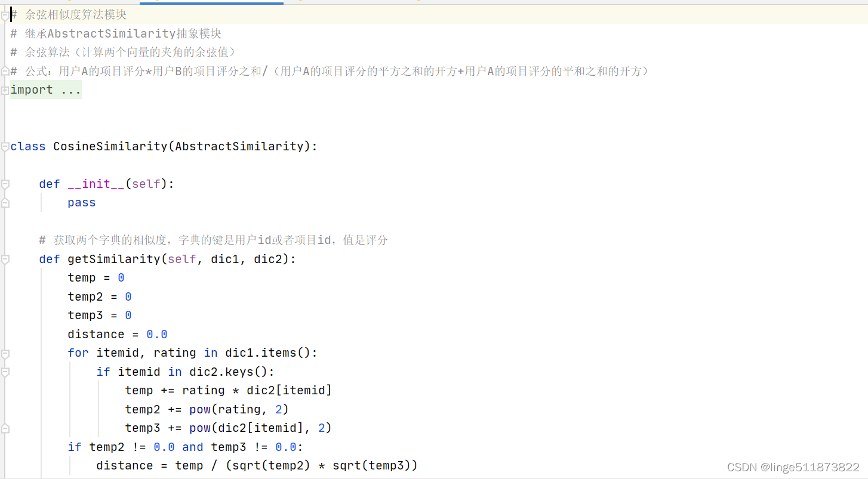The height and width of the screenshot is (479, 868).
Task: Collapse the CosineSimilarity class fold marker
Action: point(5,146)
